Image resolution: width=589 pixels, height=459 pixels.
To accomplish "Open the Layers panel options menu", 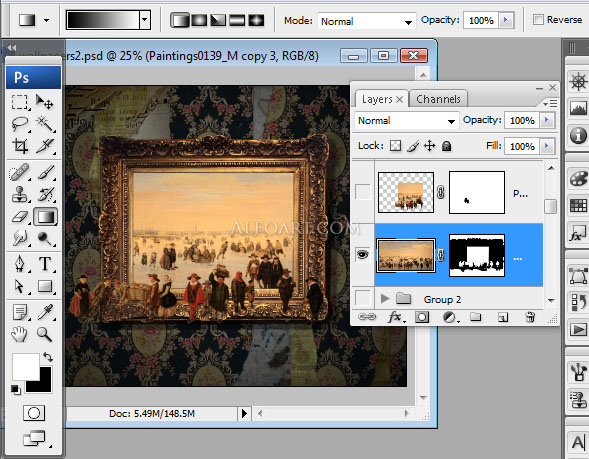I will (550, 103).
